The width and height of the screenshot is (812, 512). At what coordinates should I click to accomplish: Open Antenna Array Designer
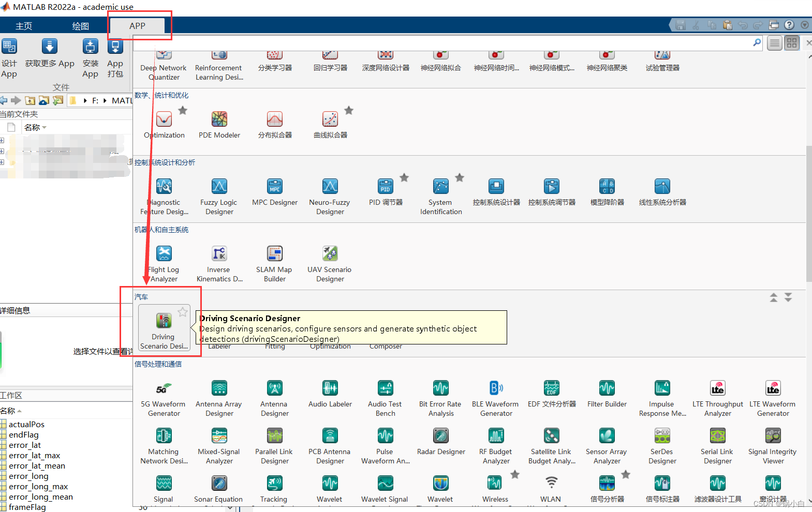(219, 398)
